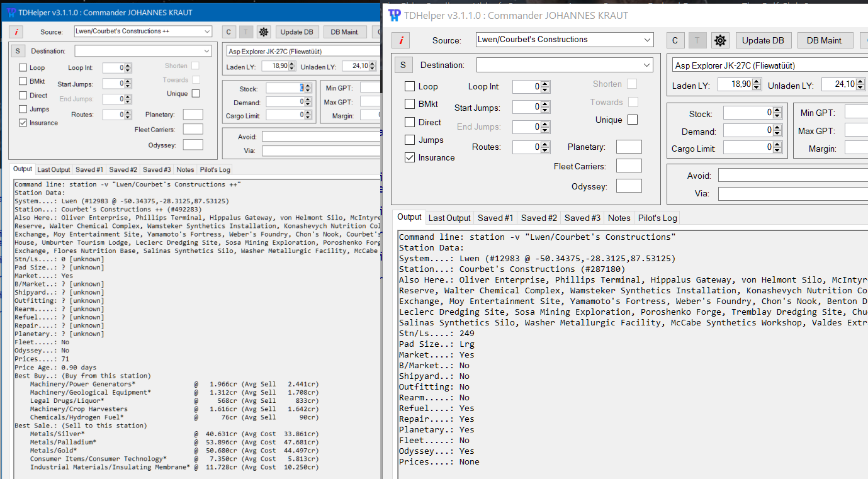
Task: Check the Direct box in the left window
Action: [x=23, y=95]
